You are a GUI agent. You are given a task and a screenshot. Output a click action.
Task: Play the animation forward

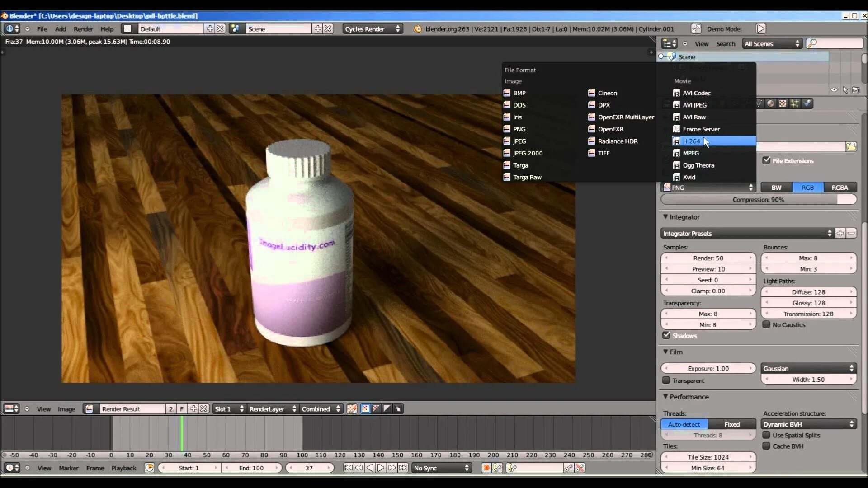(381, 468)
